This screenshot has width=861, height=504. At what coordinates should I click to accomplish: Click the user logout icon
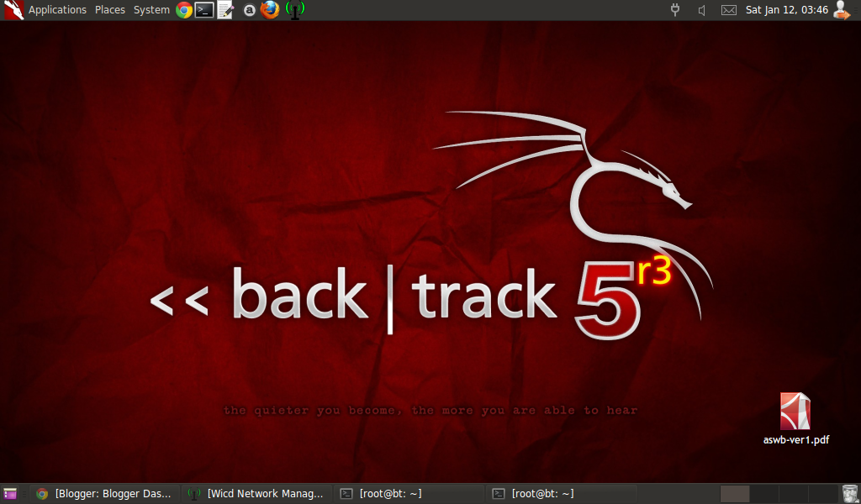(842, 10)
